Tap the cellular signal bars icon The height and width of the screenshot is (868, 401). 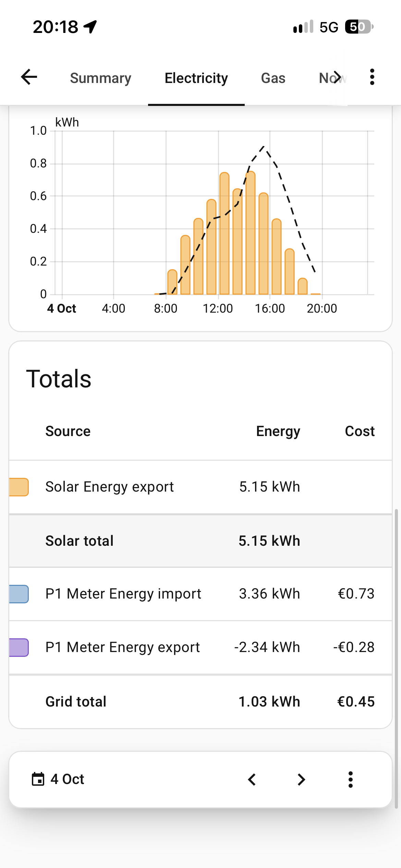[303, 27]
